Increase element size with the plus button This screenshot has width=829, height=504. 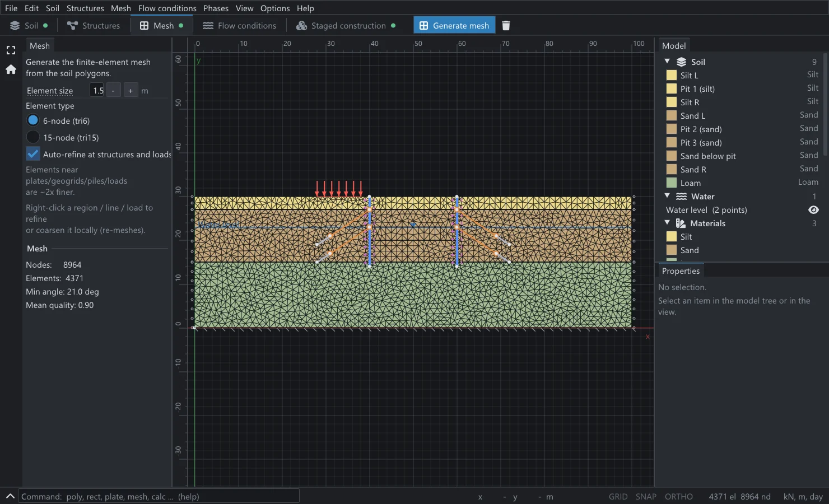click(x=131, y=90)
